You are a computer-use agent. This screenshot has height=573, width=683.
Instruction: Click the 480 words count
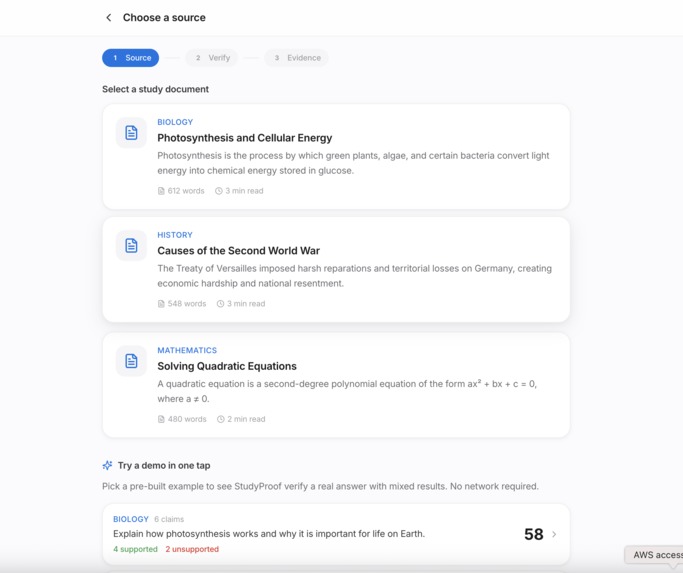pos(187,419)
